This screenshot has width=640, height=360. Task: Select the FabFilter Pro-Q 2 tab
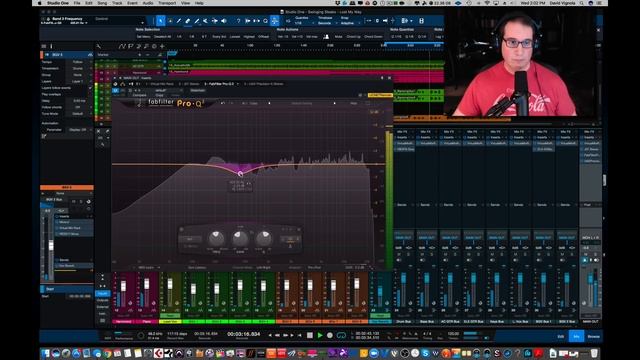coord(220,84)
